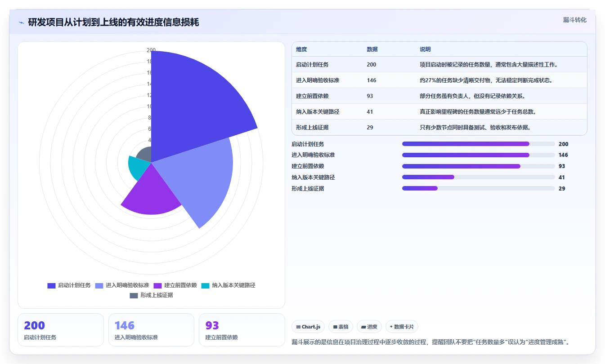
Task: Hide 进入明确验收标准 via the chart legend
Action: coord(122,285)
